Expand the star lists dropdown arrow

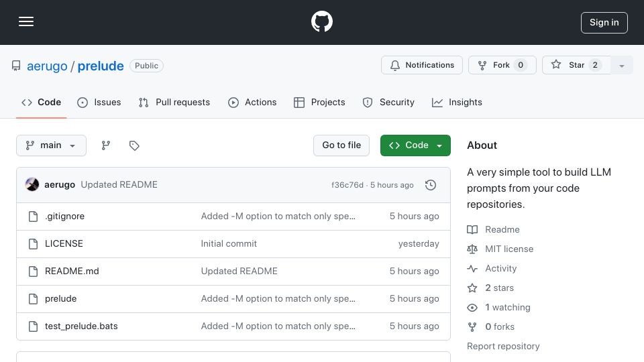(621, 65)
